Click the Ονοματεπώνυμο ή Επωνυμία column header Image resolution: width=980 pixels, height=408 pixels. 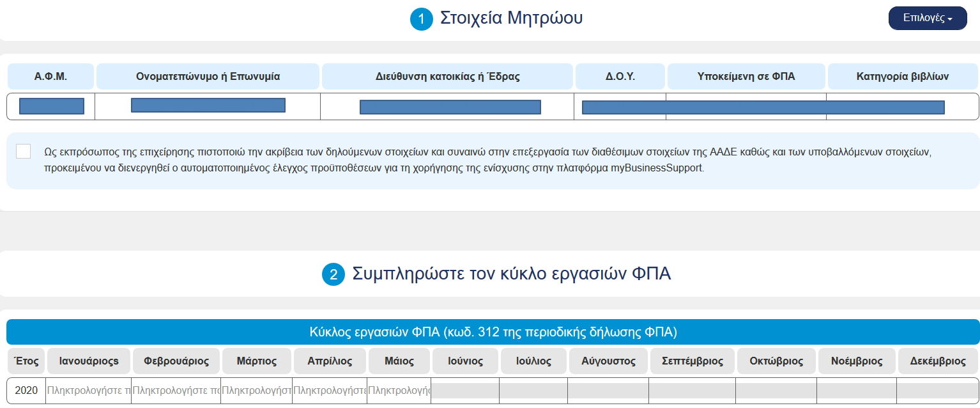click(208, 77)
